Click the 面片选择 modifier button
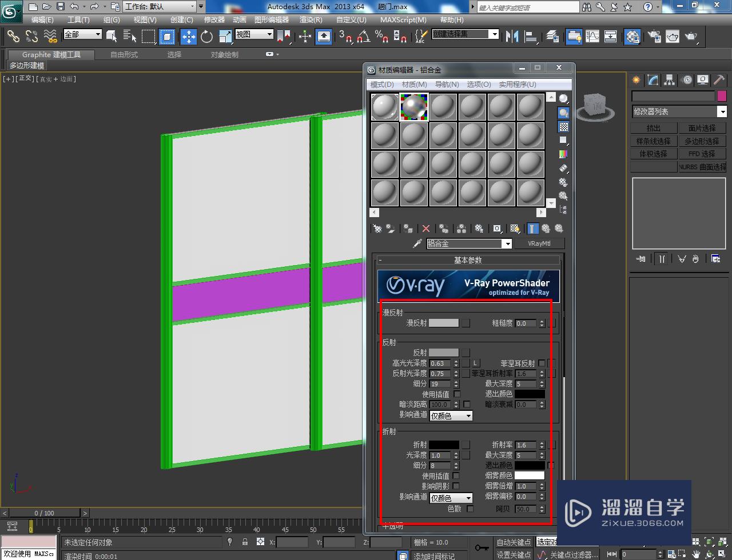732x560 pixels. coord(702,129)
